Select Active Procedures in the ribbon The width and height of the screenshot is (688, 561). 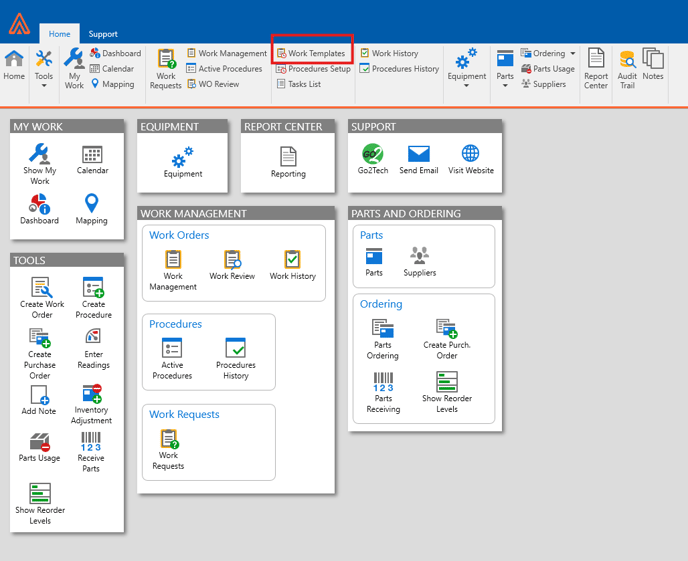click(224, 68)
